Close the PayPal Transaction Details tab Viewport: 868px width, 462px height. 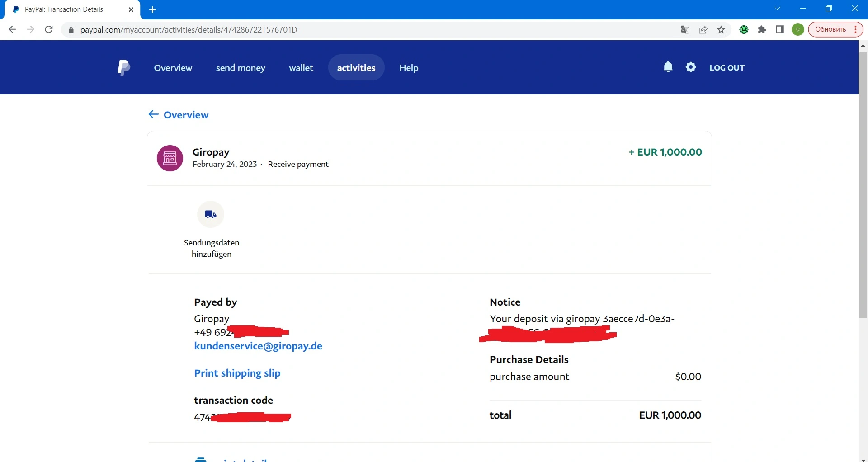tap(131, 9)
